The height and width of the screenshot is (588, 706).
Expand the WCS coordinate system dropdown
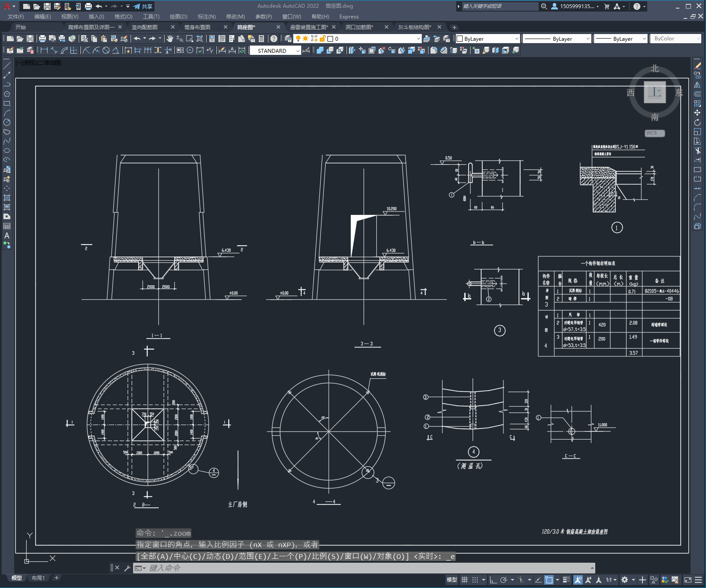654,133
